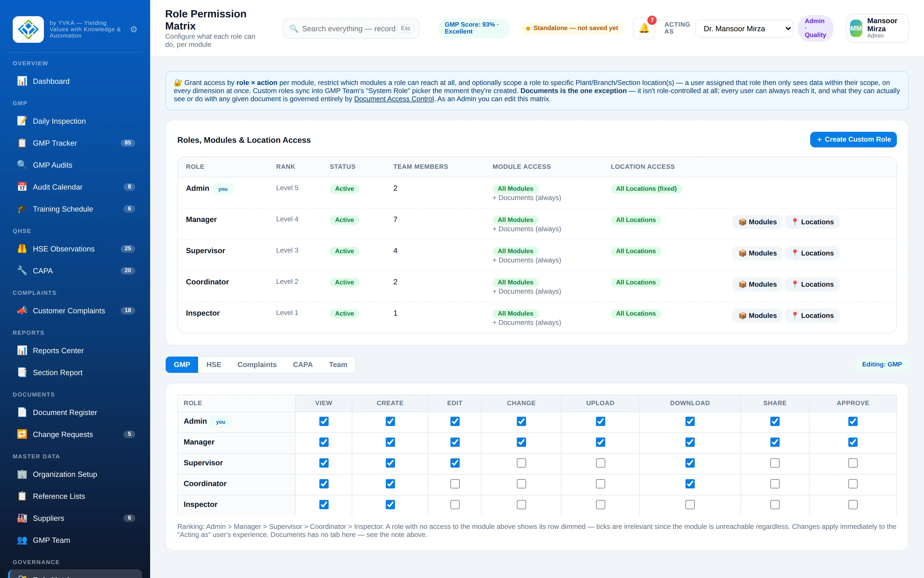Click the Admin Quality role badge
The image size is (924, 578).
[815, 28]
